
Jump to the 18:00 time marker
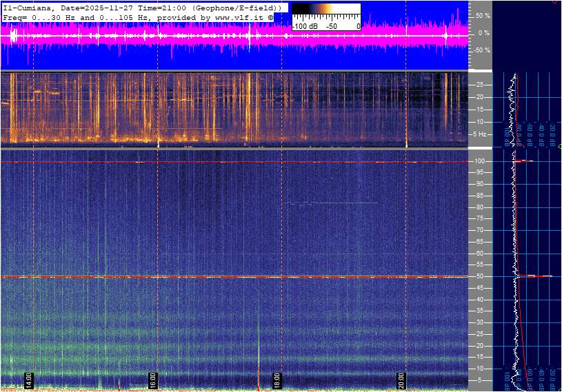pos(277,380)
